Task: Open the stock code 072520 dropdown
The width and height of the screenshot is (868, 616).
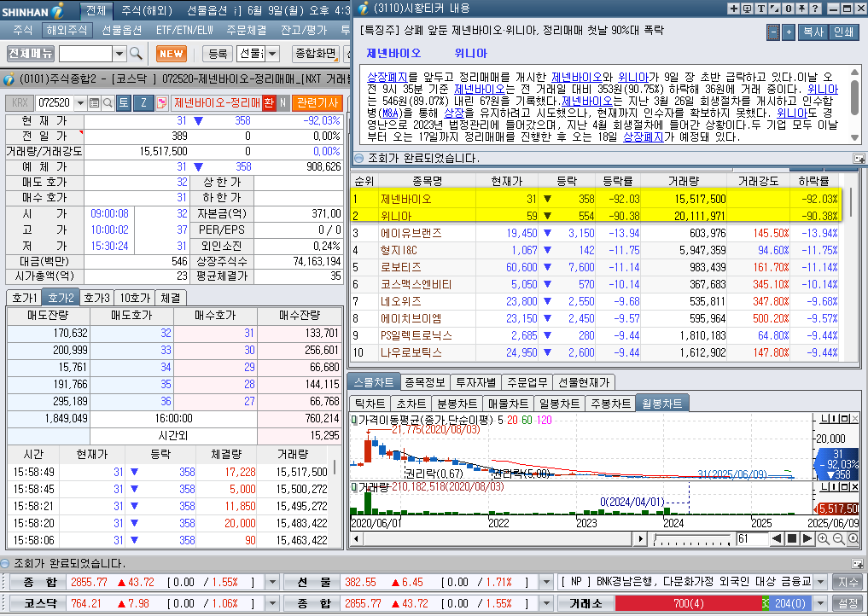Action: [80, 103]
